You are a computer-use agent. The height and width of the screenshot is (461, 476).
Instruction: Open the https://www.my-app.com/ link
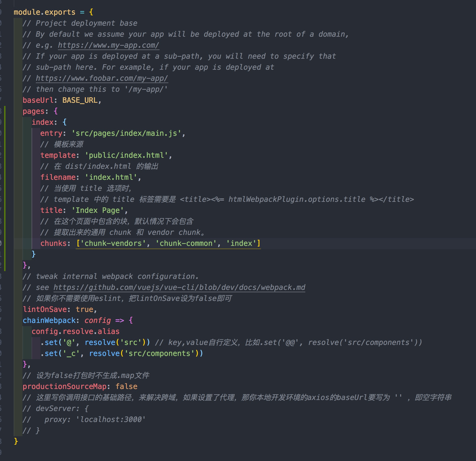pyautogui.click(x=108, y=45)
